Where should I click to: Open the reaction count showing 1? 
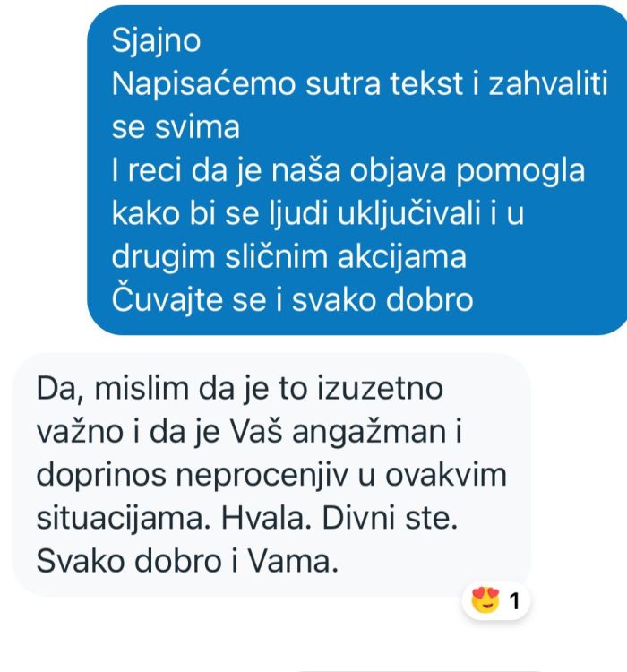click(515, 601)
